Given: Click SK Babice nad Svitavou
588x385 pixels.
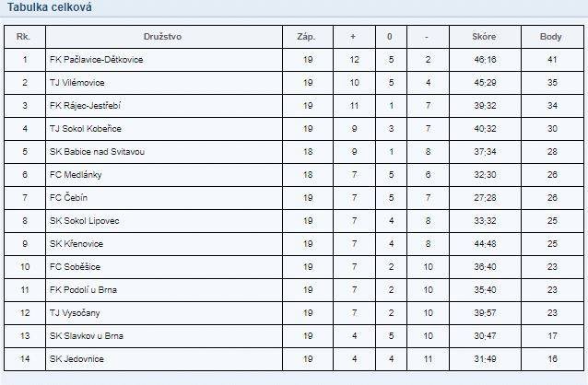Looking at the screenshot, I should coord(97,152).
